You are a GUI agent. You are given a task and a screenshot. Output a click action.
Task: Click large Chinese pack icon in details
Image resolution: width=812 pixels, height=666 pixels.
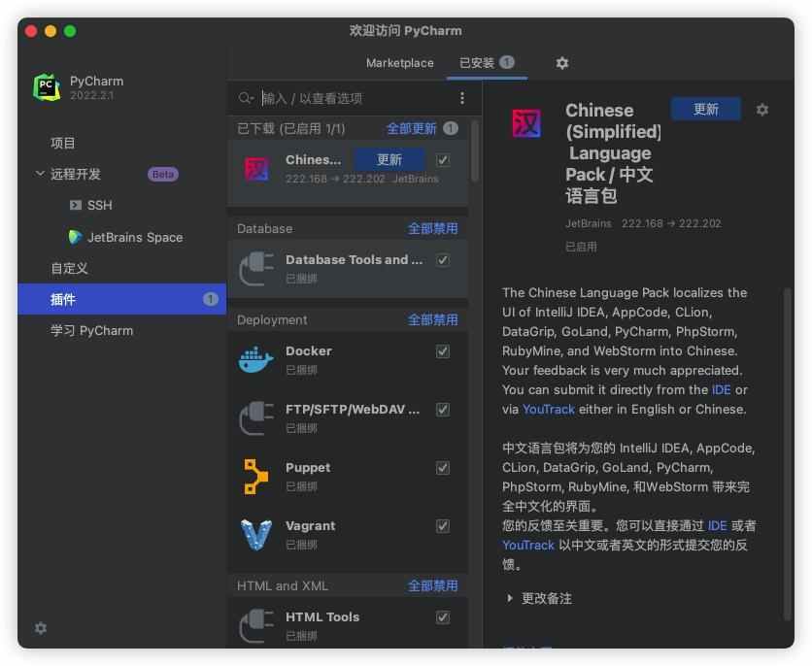tap(526, 123)
